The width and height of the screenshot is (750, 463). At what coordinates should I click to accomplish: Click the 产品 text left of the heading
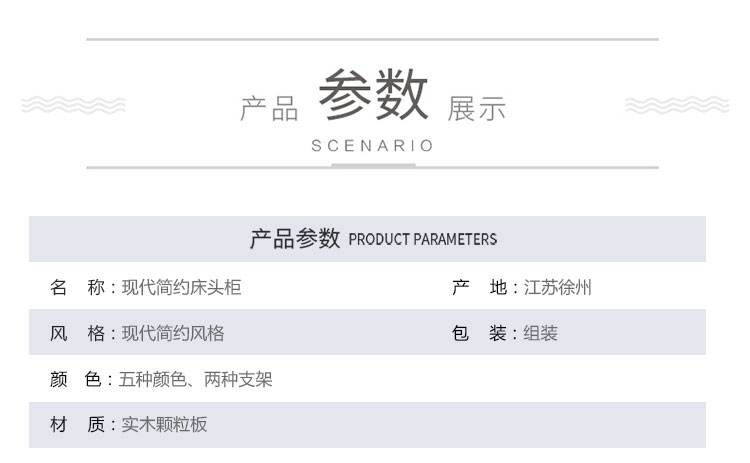pyautogui.click(x=269, y=109)
